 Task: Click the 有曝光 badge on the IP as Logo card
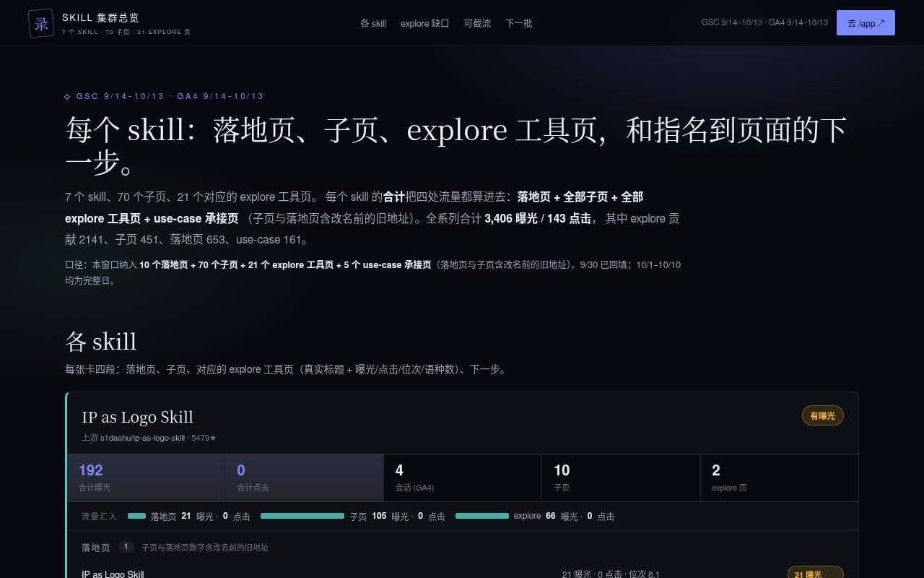pyautogui.click(x=822, y=415)
